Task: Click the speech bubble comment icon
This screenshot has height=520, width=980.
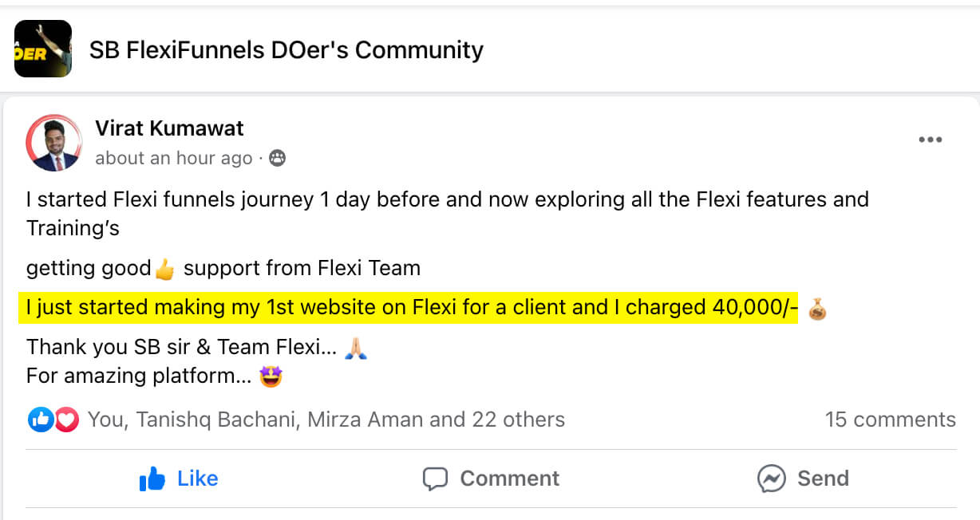Action: click(x=435, y=479)
